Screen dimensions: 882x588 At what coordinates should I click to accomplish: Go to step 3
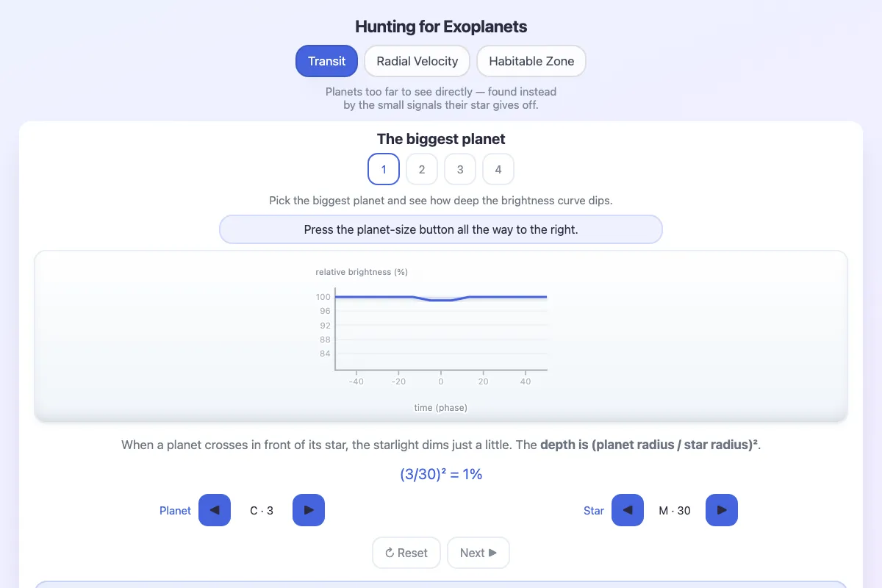(x=460, y=169)
